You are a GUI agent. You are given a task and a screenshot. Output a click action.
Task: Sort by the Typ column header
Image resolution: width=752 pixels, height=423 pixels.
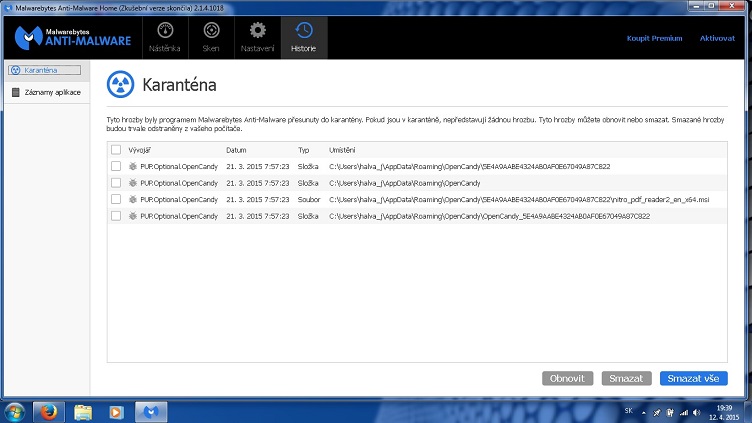tap(303, 150)
